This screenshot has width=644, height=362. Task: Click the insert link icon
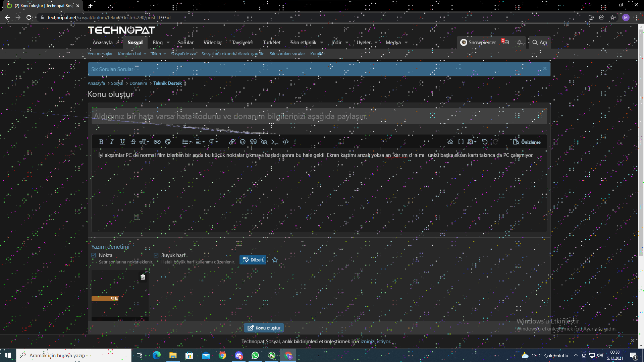(x=232, y=142)
